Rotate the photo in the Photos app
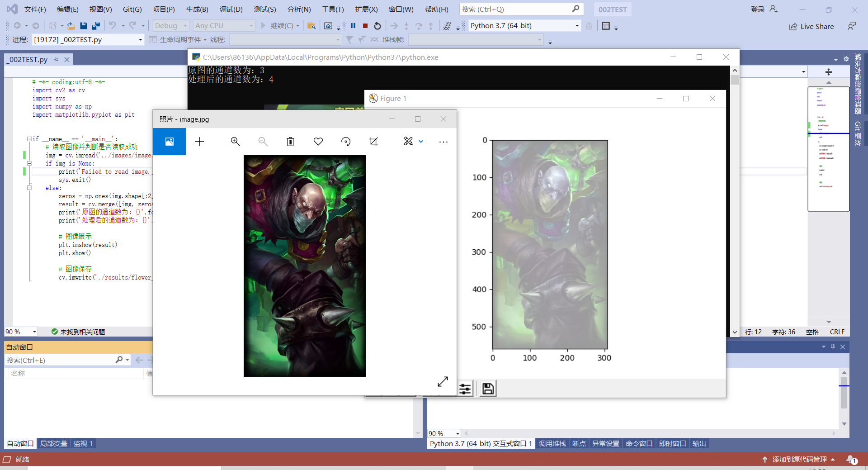The image size is (868, 470). (x=346, y=142)
